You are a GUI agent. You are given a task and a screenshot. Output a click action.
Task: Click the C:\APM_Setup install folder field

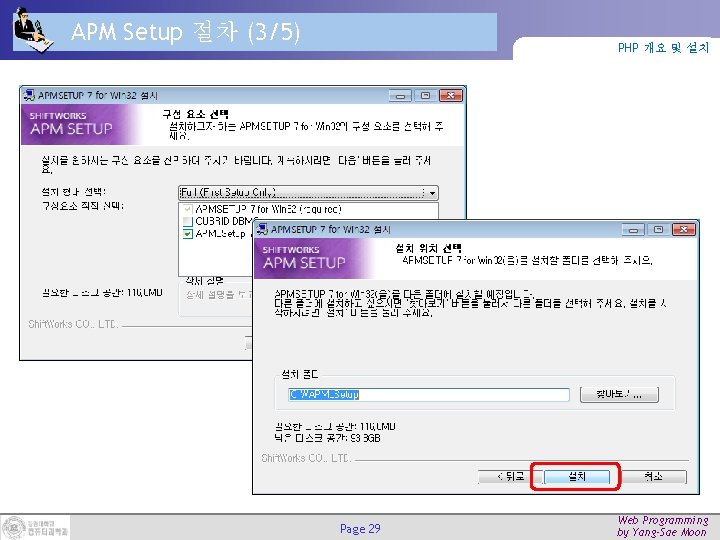click(x=429, y=394)
